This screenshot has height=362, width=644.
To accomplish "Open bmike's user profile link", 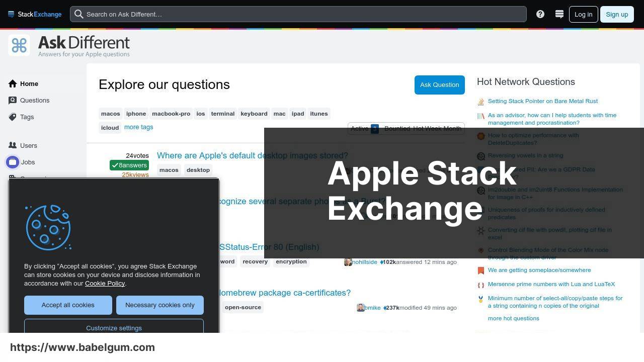I will 373,308.
